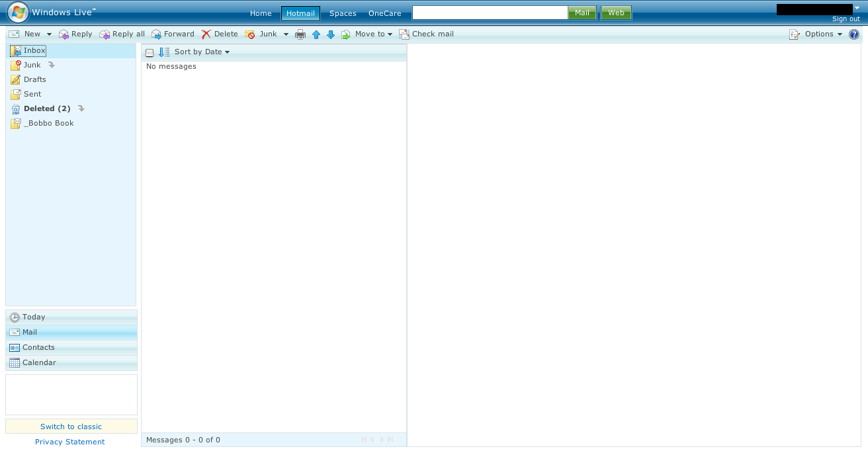Check the select-all messages checkbox
The image size is (868, 449).
(x=150, y=53)
